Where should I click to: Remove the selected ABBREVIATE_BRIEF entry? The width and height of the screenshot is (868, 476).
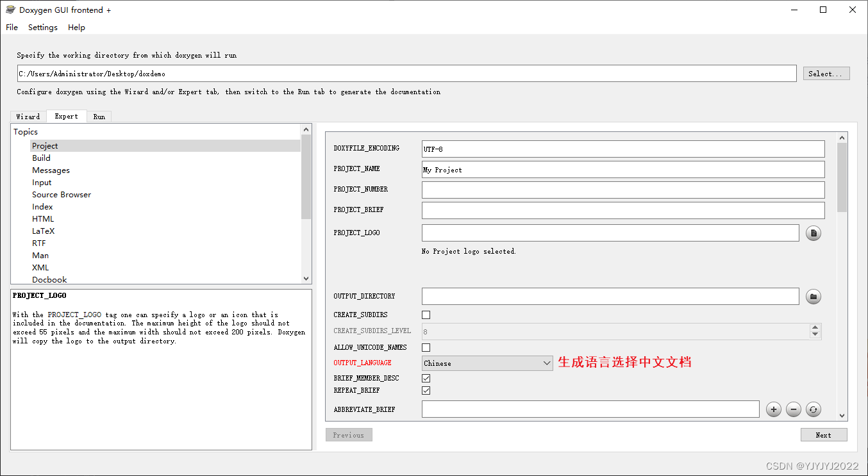(793, 409)
